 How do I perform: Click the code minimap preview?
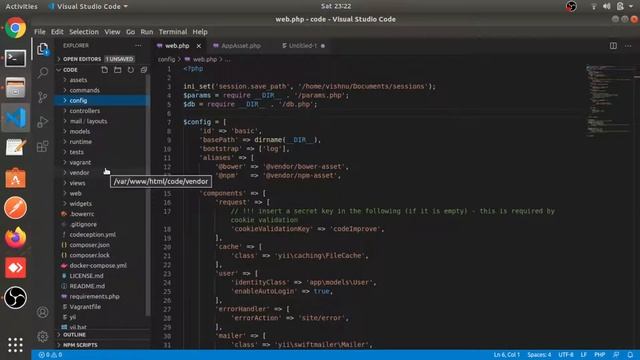point(610,101)
